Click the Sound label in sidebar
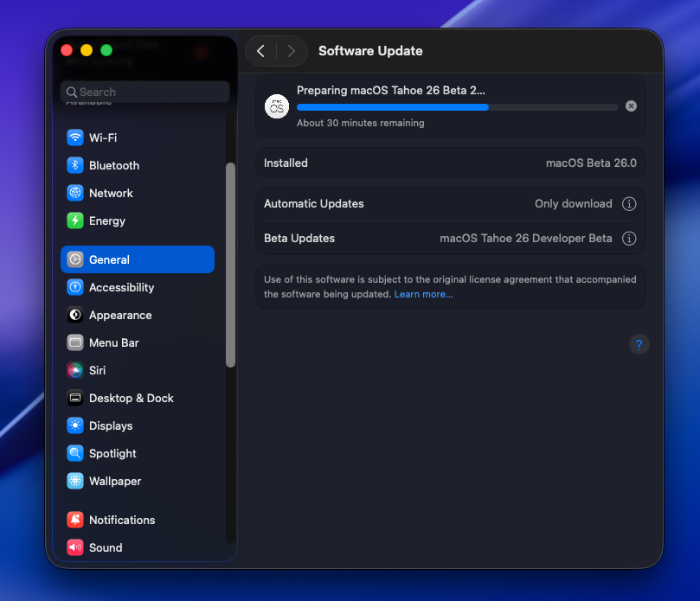700x601 pixels. pyautogui.click(x=106, y=547)
